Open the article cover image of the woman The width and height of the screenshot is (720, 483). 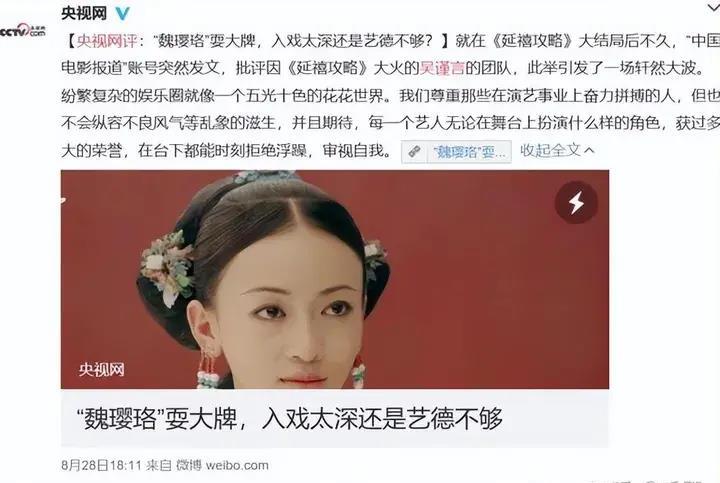point(335,279)
